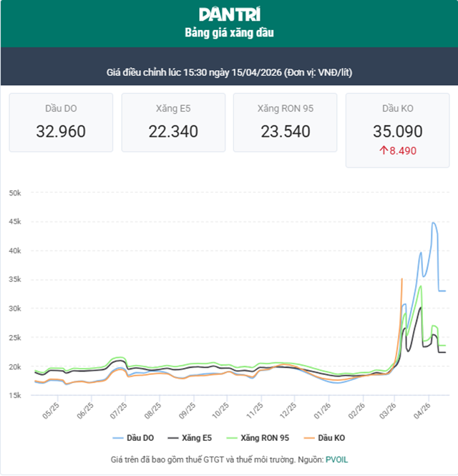Open the PVOIL source link
Screen dimensions: 458x476
[336, 460]
